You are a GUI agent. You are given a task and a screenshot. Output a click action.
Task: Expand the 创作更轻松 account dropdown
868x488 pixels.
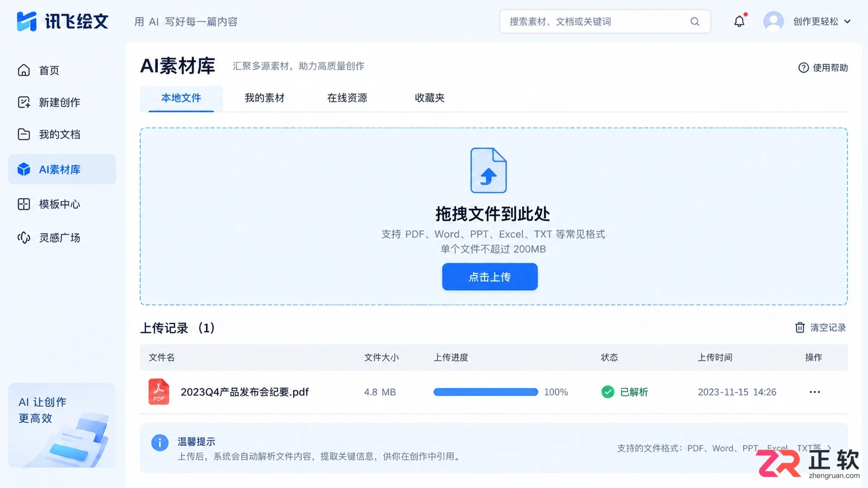(847, 22)
